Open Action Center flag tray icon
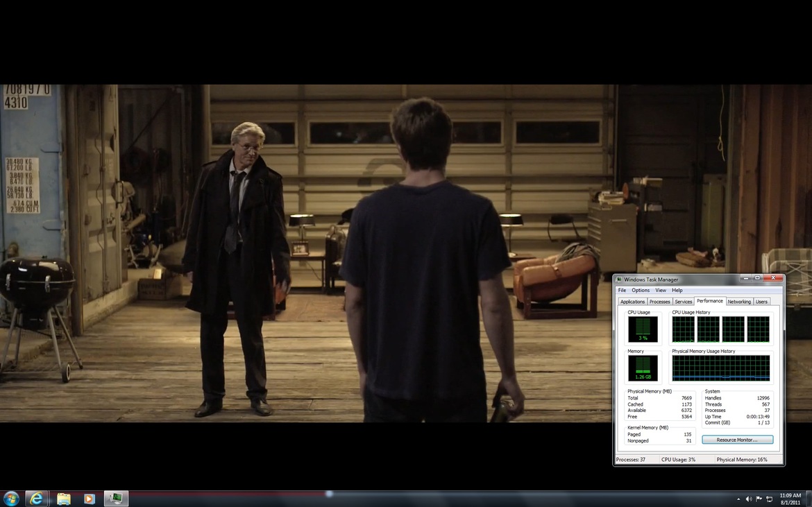Screen dimensions: 812x507 tap(759, 499)
